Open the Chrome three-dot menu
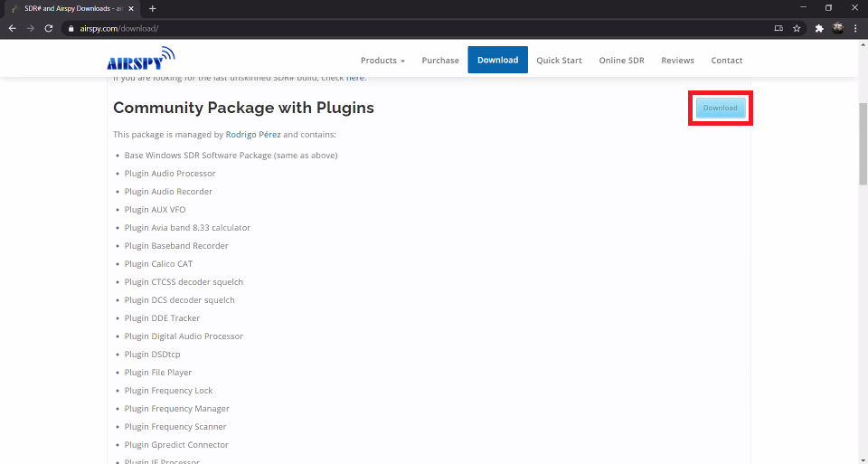Viewport: 868px width, 464px height. pyautogui.click(x=855, y=28)
